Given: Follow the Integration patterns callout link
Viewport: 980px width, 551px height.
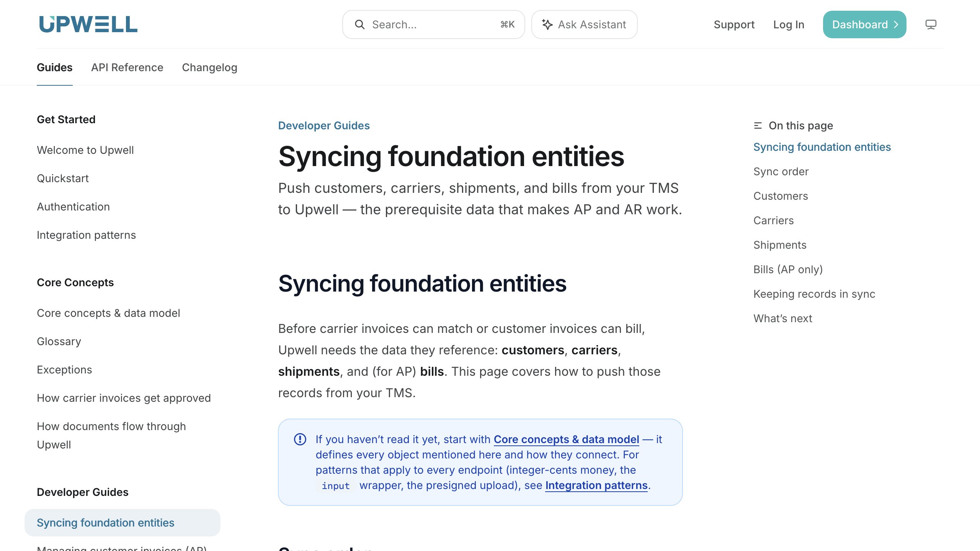Looking at the screenshot, I should pos(596,485).
